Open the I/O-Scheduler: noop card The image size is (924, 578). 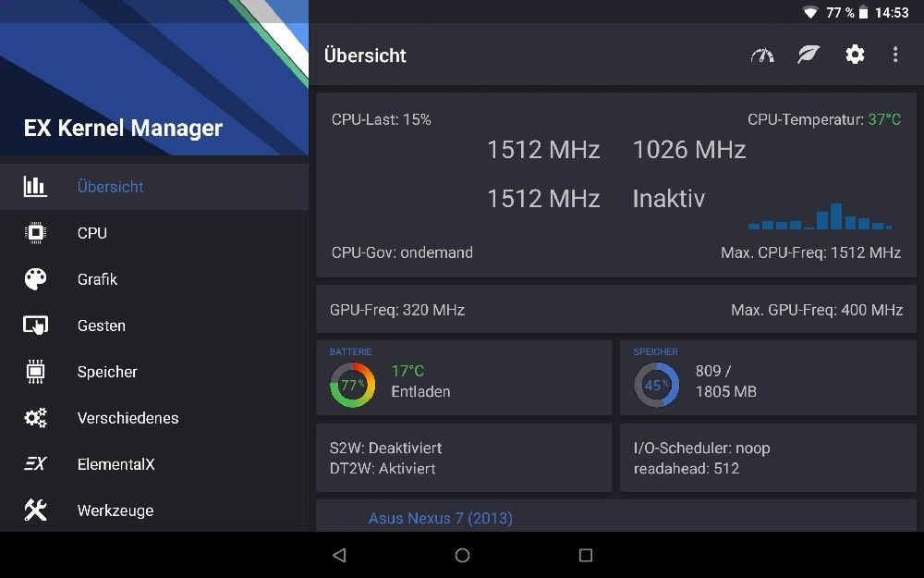pos(768,458)
